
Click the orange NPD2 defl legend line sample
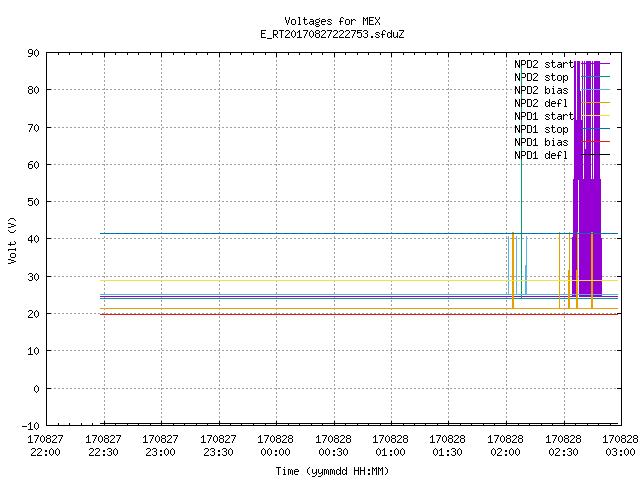click(x=596, y=103)
